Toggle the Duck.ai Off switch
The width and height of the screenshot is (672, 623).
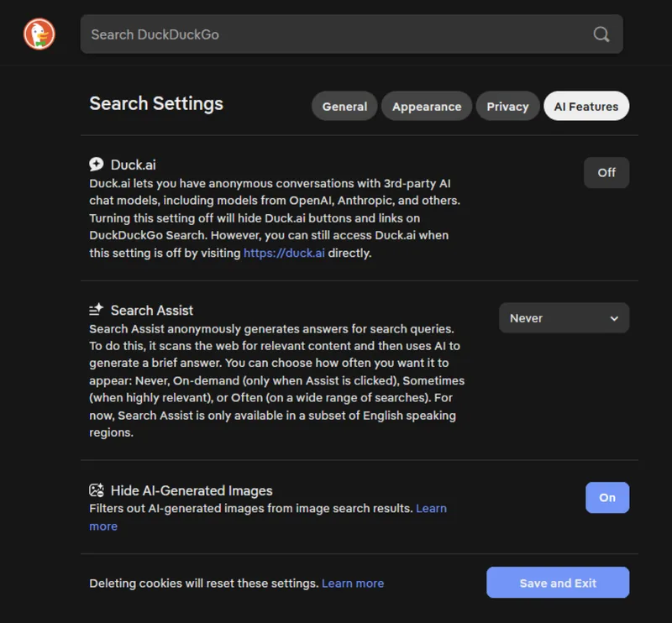tap(606, 173)
